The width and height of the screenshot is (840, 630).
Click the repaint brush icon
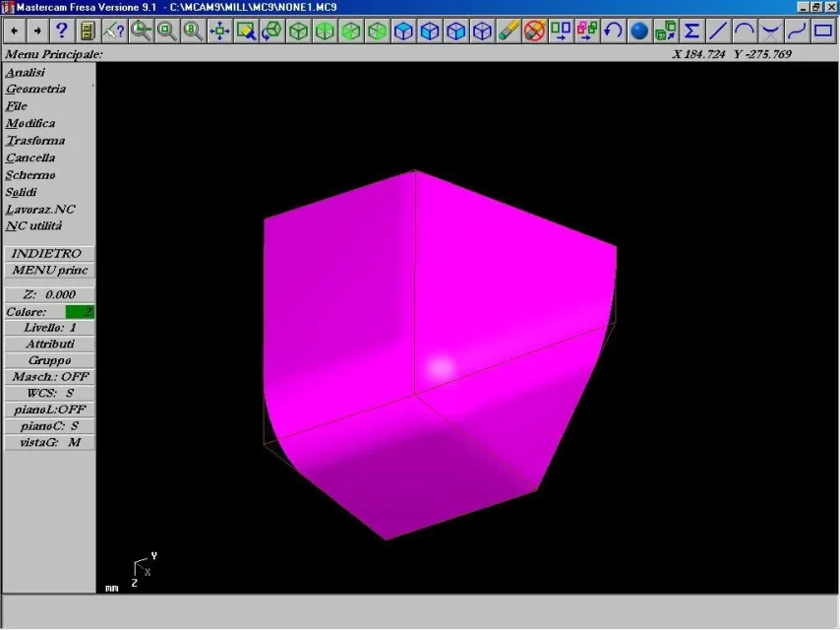pos(246,31)
